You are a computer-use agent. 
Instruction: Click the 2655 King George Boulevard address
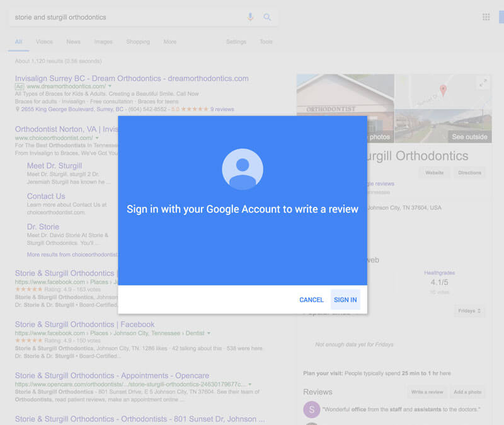point(72,109)
